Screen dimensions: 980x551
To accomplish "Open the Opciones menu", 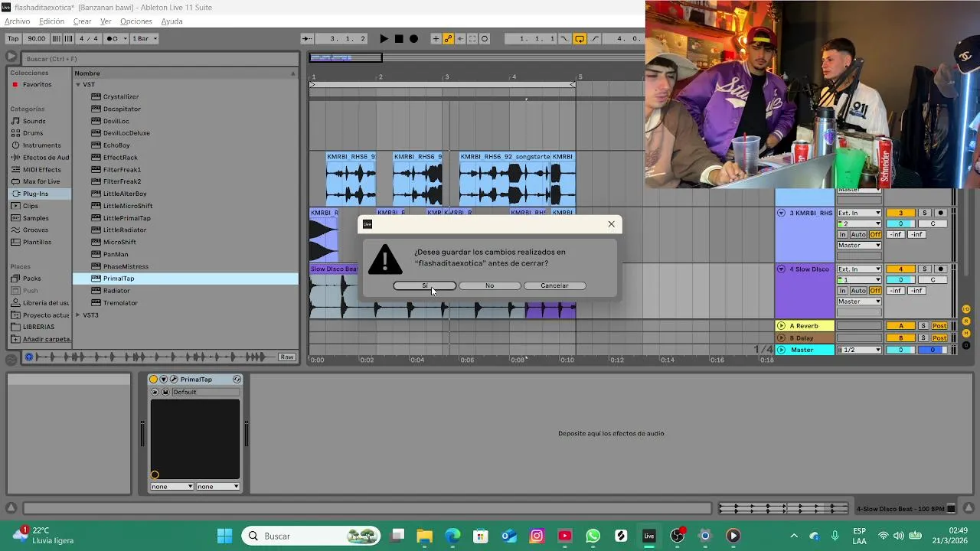I will point(136,21).
